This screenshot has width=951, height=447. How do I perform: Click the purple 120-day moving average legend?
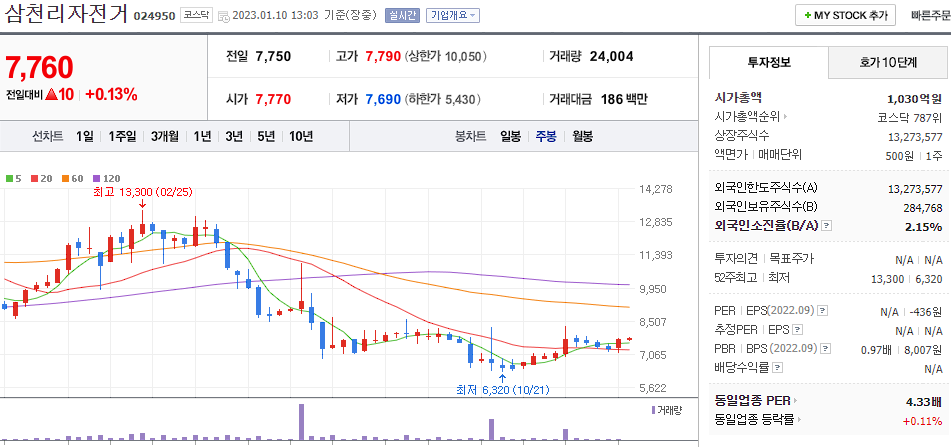[107, 178]
